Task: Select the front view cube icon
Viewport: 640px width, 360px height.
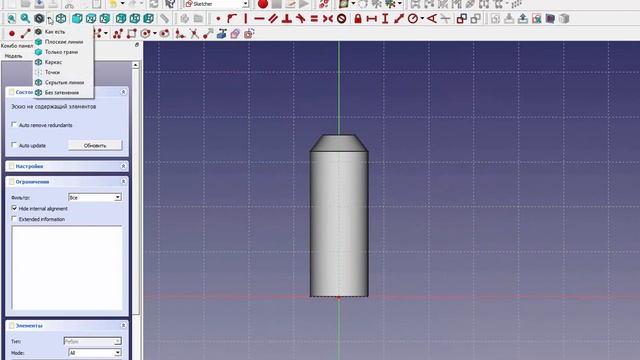Action: pos(77,18)
